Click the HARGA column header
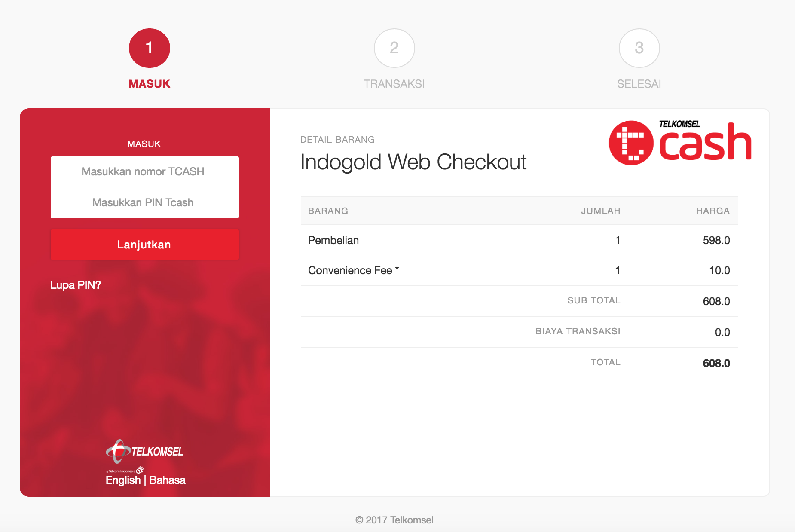 click(x=713, y=211)
